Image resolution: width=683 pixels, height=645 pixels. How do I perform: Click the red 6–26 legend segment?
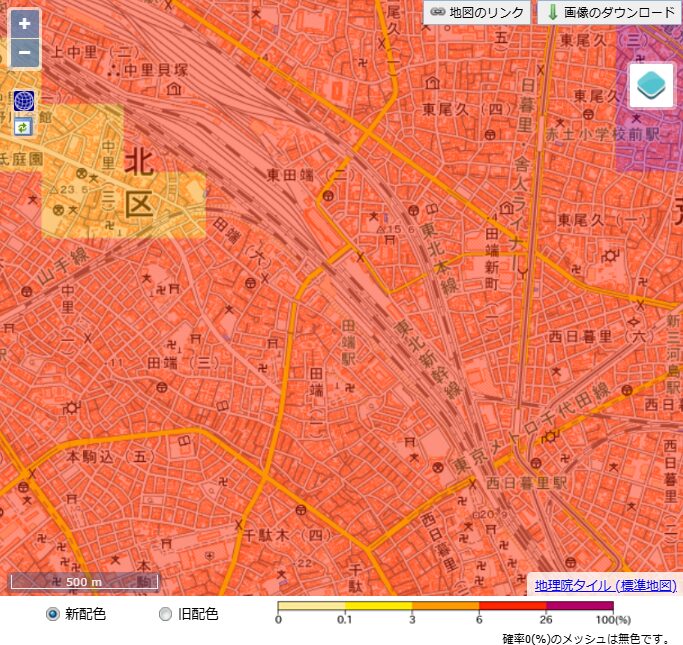pos(512,605)
